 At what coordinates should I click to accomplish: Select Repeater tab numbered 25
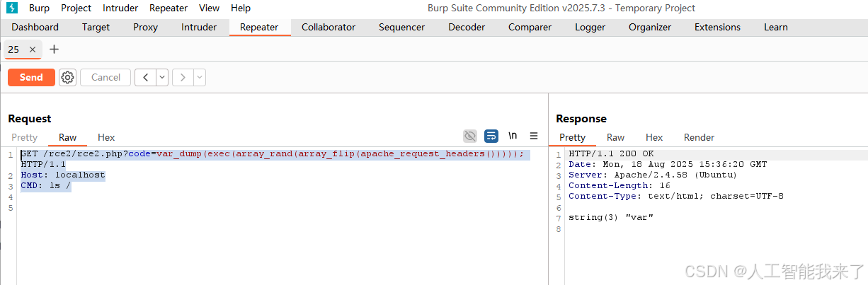(x=14, y=50)
